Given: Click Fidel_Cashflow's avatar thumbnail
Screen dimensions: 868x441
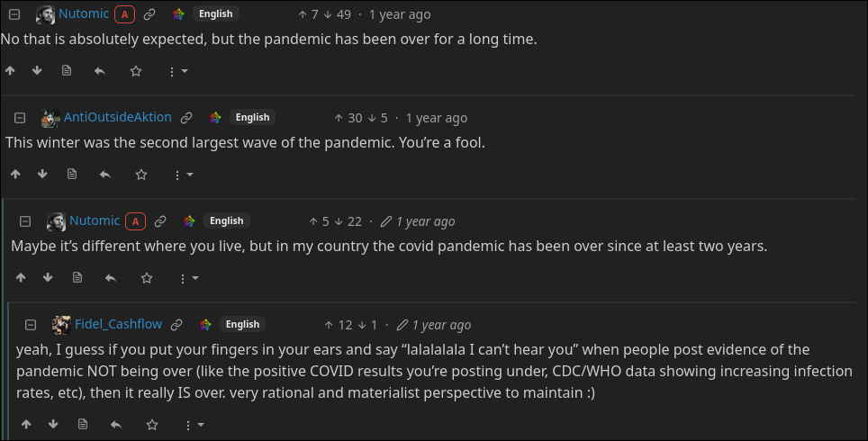Looking at the screenshot, I should [61, 325].
